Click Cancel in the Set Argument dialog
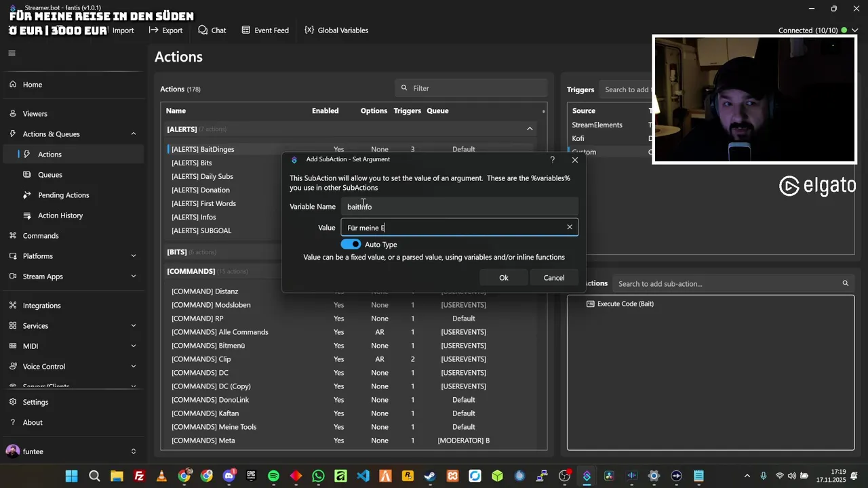Image resolution: width=868 pixels, height=488 pixels. tap(554, 278)
